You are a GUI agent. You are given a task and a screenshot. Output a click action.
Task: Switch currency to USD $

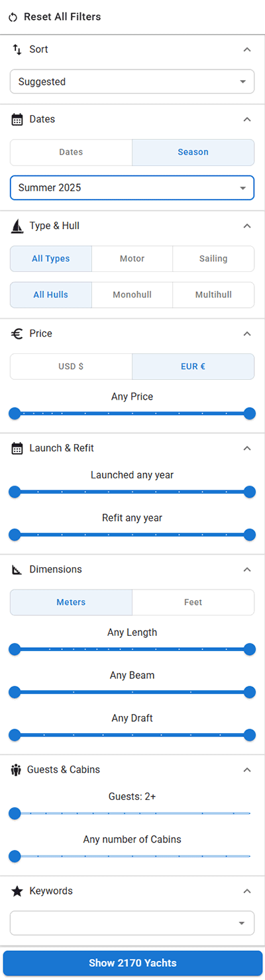click(71, 367)
